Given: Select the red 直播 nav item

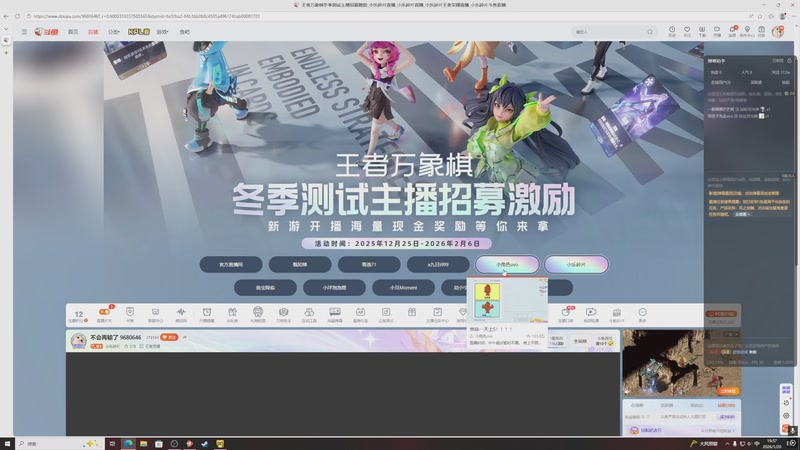Looking at the screenshot, I should [x=93, y=32].
